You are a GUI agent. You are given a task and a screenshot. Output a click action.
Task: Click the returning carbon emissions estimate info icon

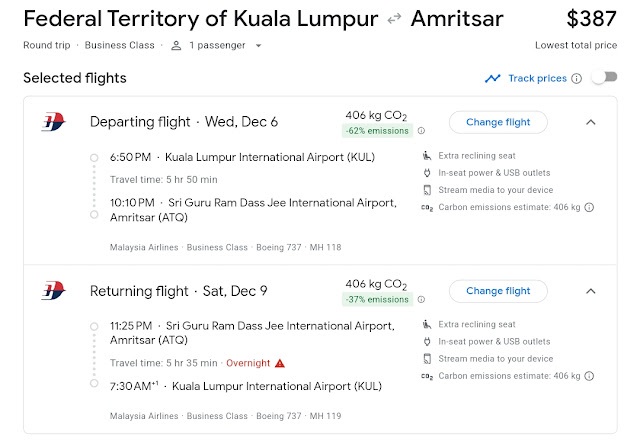[x=589, y=376]
